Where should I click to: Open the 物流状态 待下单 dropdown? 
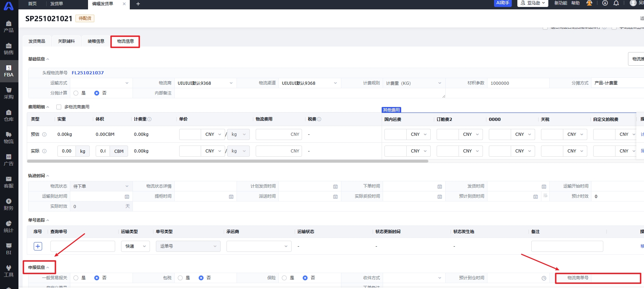101,186
